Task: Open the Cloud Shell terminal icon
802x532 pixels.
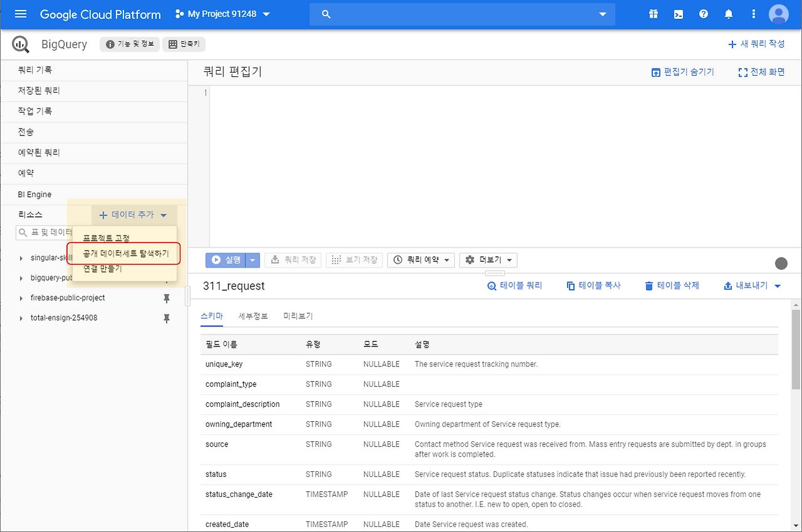Action: (x=678, y=13)
